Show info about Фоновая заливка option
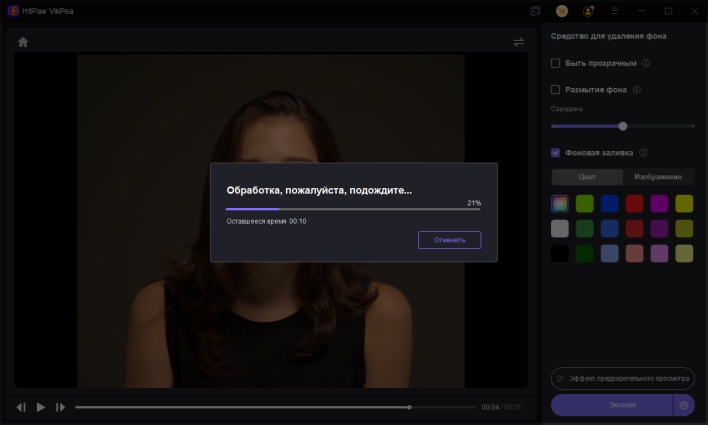Screen dimensions: 708x425 (x=643, y=153)
